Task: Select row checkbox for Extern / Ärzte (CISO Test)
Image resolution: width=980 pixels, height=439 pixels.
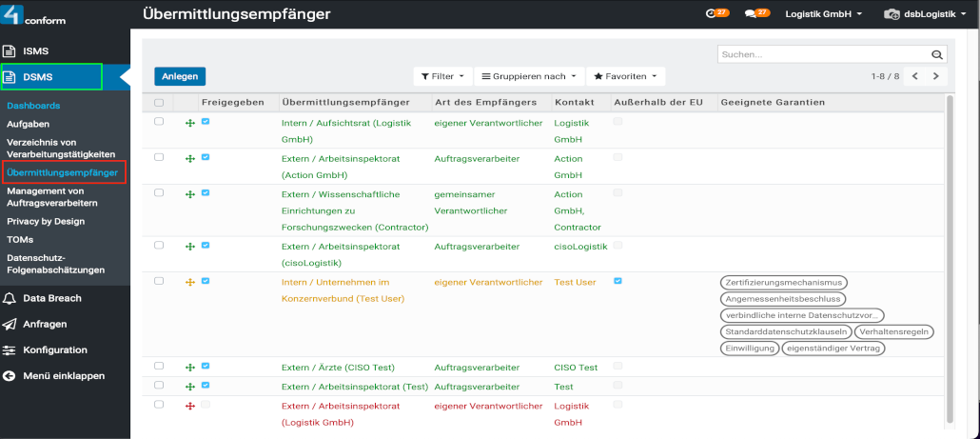Action: point(159,366)
